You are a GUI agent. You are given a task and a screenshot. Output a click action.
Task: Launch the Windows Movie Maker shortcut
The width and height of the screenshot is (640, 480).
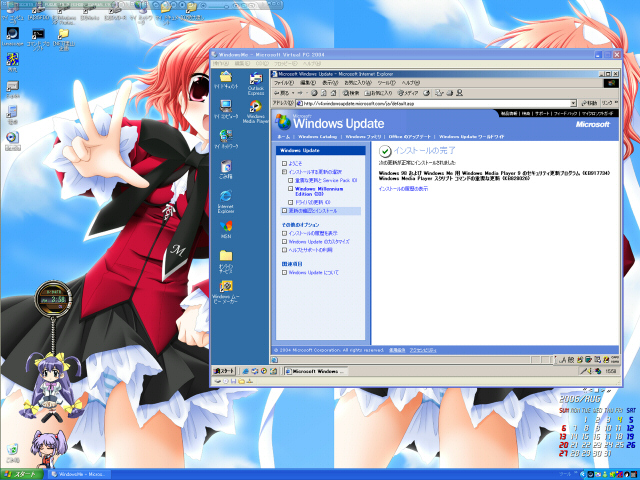click(x=226, y=287)
